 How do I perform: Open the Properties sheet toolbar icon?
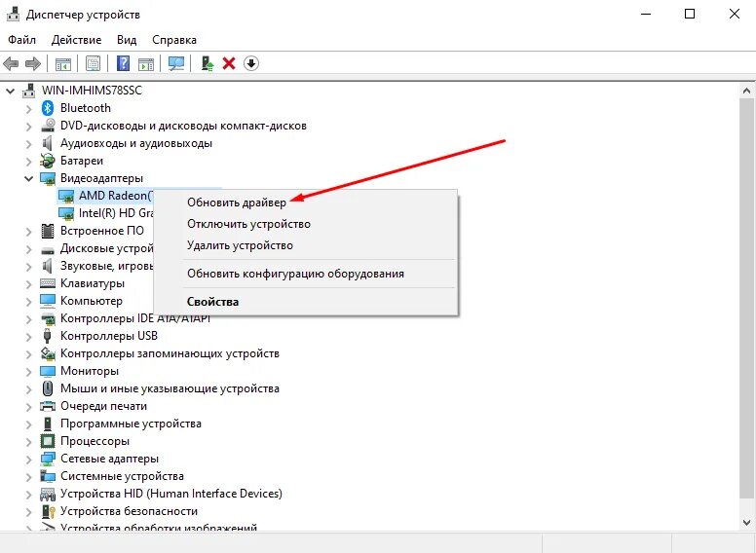point(94,63)
